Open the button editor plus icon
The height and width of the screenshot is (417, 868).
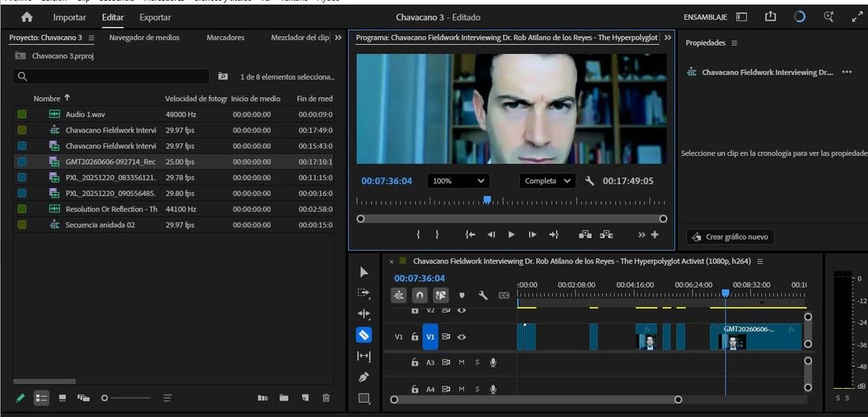pos(655,235)
